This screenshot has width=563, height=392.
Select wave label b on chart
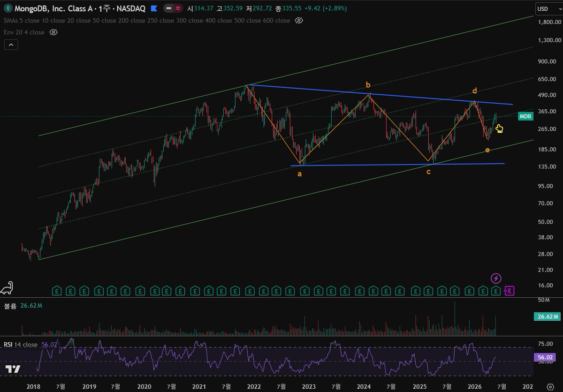tap(368, 85)
